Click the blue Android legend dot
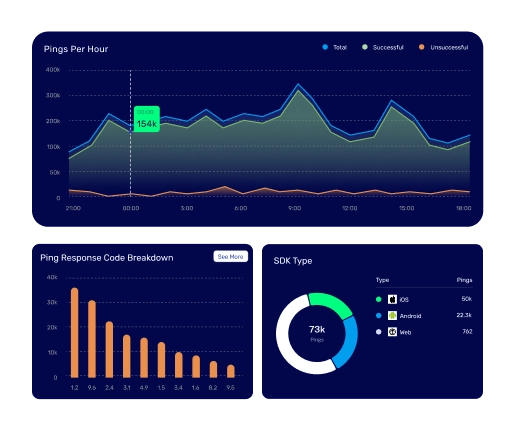 tap(378, 315)
